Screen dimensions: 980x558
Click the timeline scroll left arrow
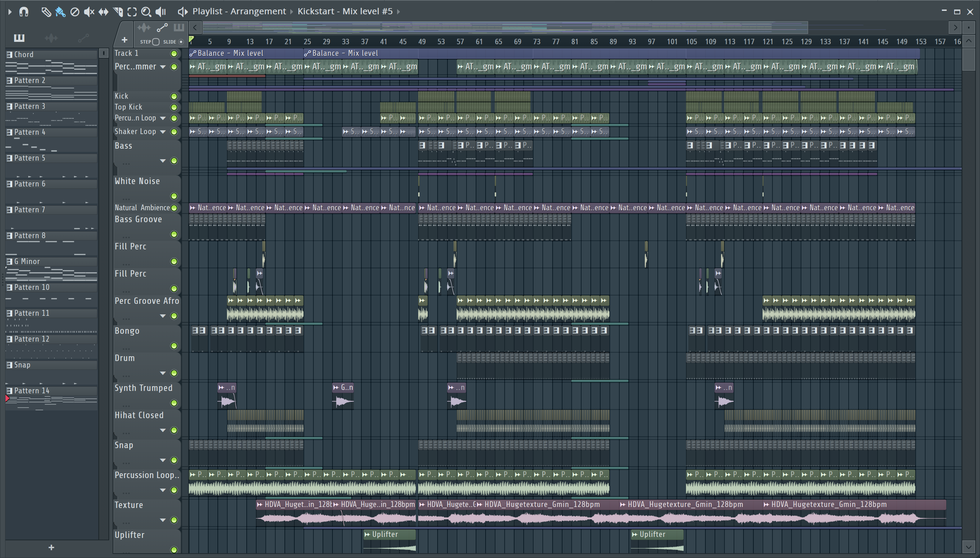[195, 27]
